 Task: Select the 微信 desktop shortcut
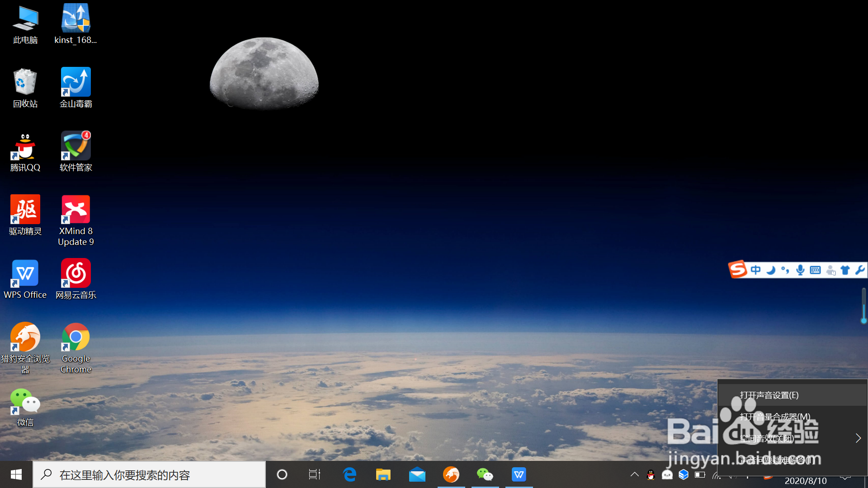click(25, 408)
